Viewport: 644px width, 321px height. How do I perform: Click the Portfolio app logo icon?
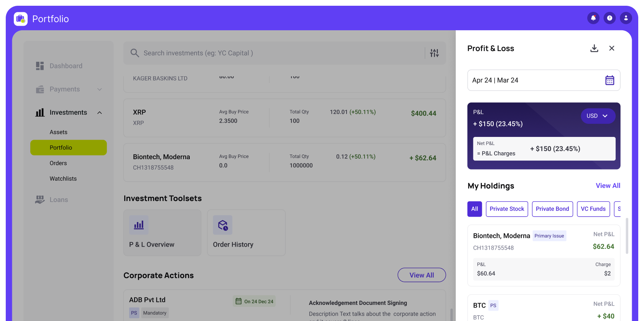tap(21, 19)
